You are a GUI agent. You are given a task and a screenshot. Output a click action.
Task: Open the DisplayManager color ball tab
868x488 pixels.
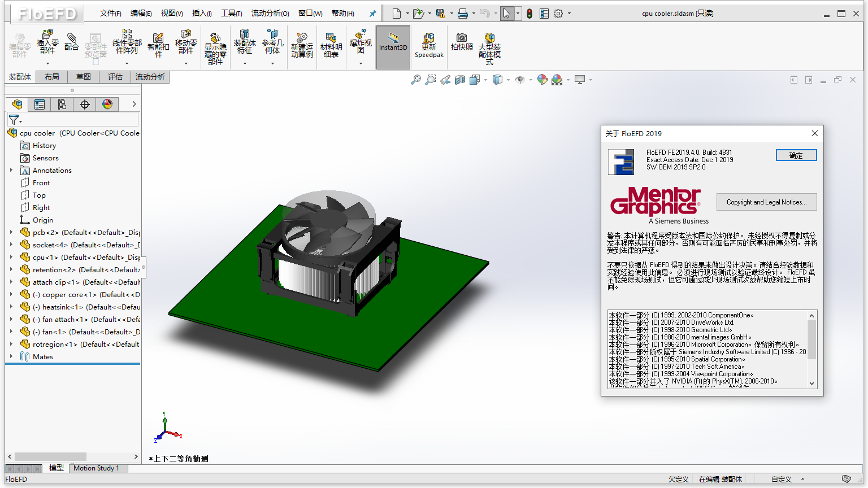[107, 104]
